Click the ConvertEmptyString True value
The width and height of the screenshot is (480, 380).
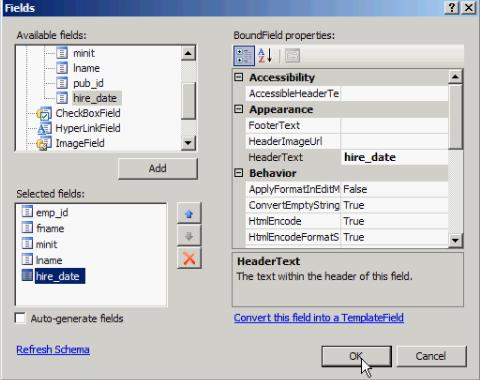coord(395,205)
